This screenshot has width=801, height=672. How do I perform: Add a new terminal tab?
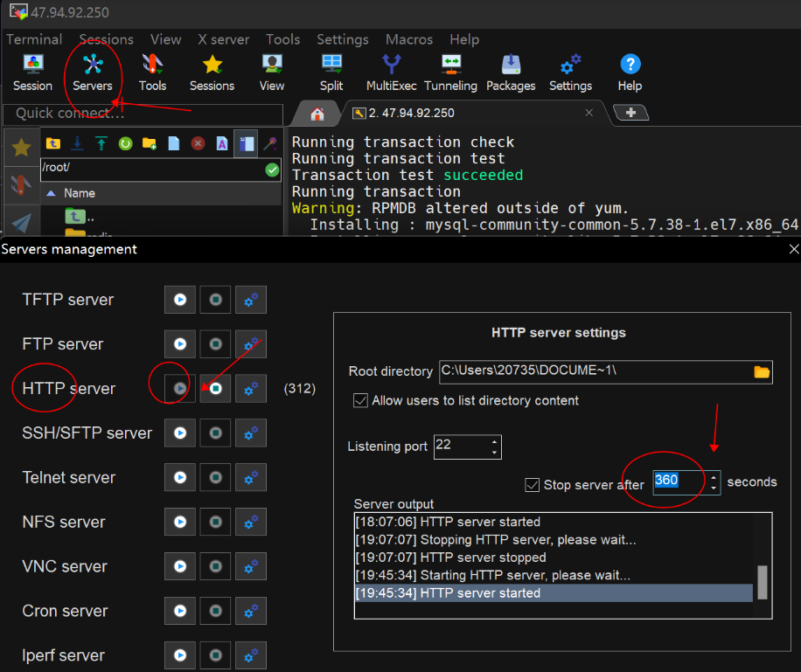click(x=630, y=113)
